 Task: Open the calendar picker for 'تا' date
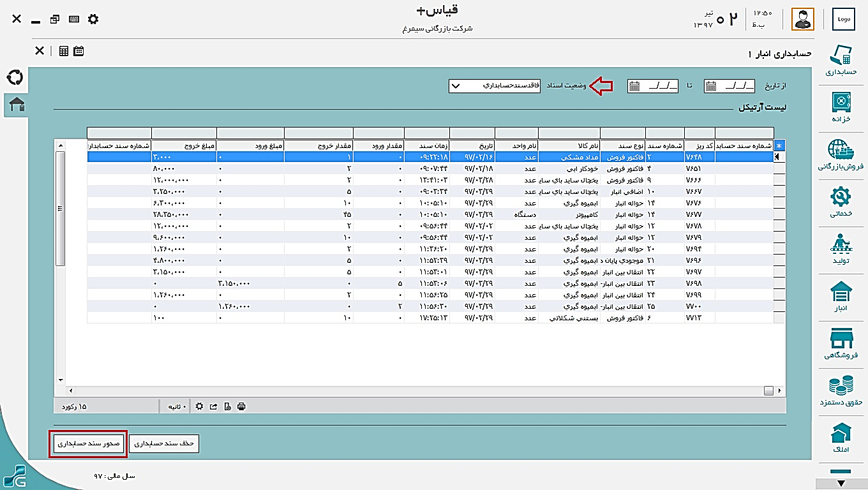pyautogui.click(x=634, y=86)
